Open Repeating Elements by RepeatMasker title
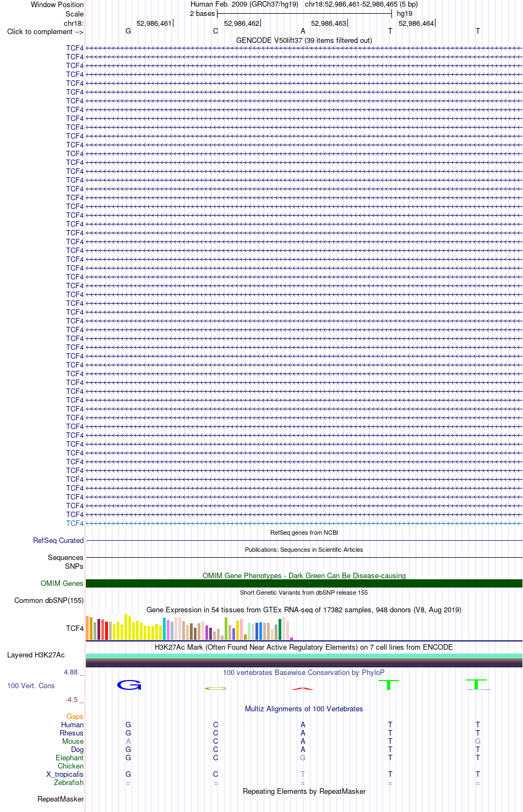Image resolution: width=523 pixels, height=812 pixels. 304,791
